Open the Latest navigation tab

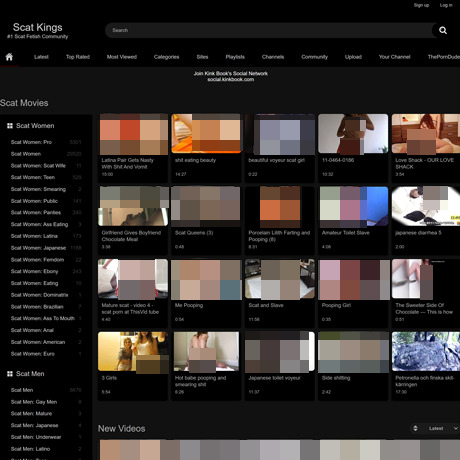pyautogui.click(x=41, y=57)
